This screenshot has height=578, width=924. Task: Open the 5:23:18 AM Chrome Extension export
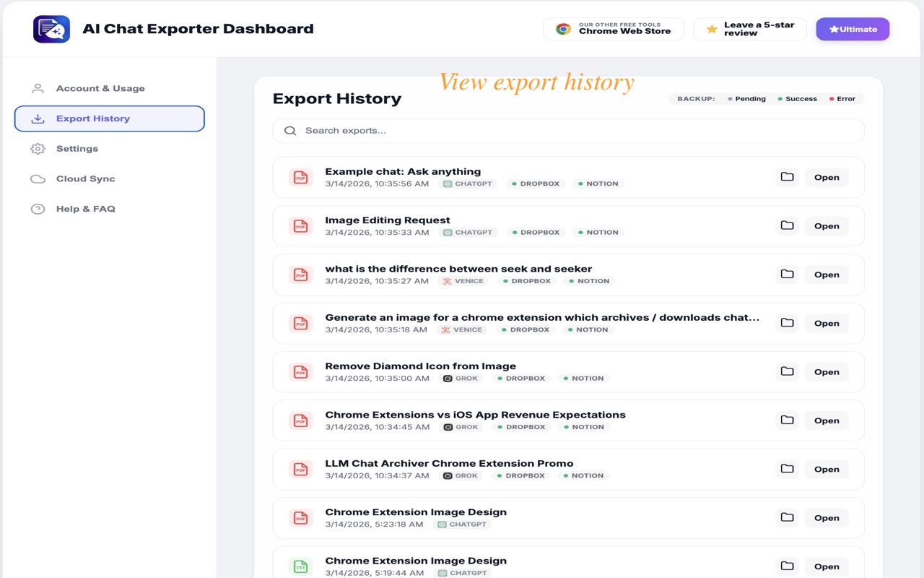pos(827,517)
